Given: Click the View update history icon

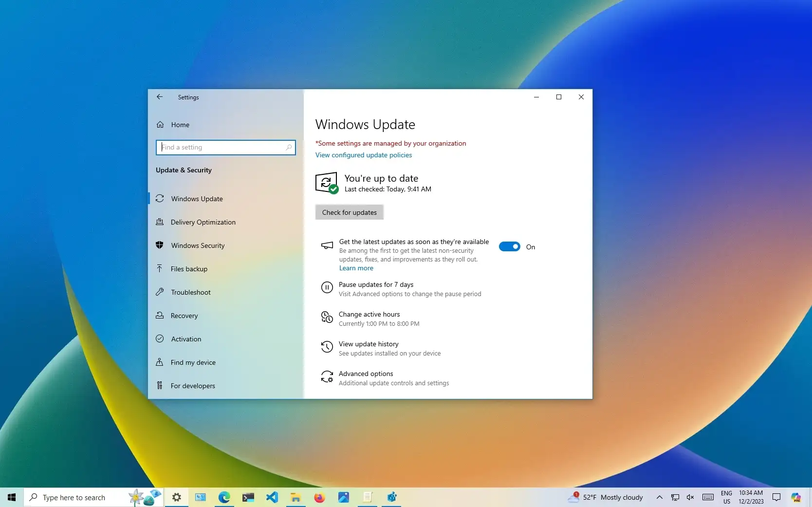Looking at the screenshot, I should point(327,347).
